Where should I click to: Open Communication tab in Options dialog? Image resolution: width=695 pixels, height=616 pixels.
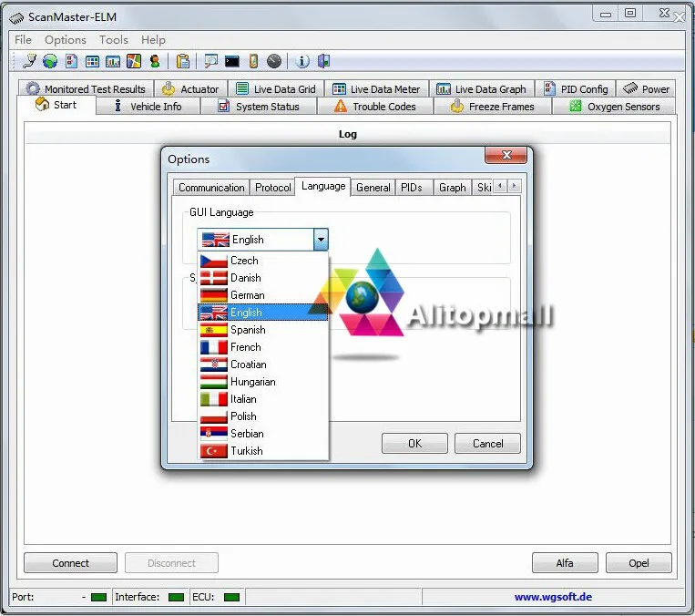pos(211,188)
